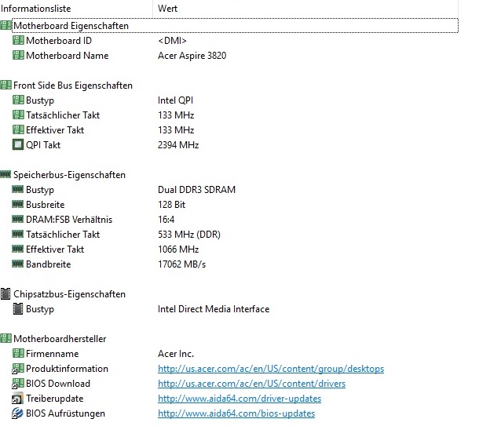Select the 17062 MB/s bandwidth value
Viewport: 479px width, 448px height.
181,264
